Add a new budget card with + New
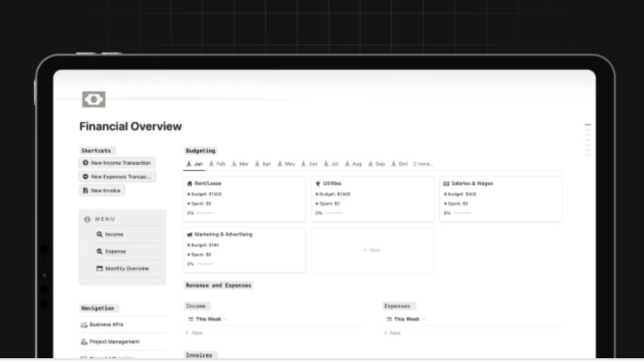 [372, 250]
